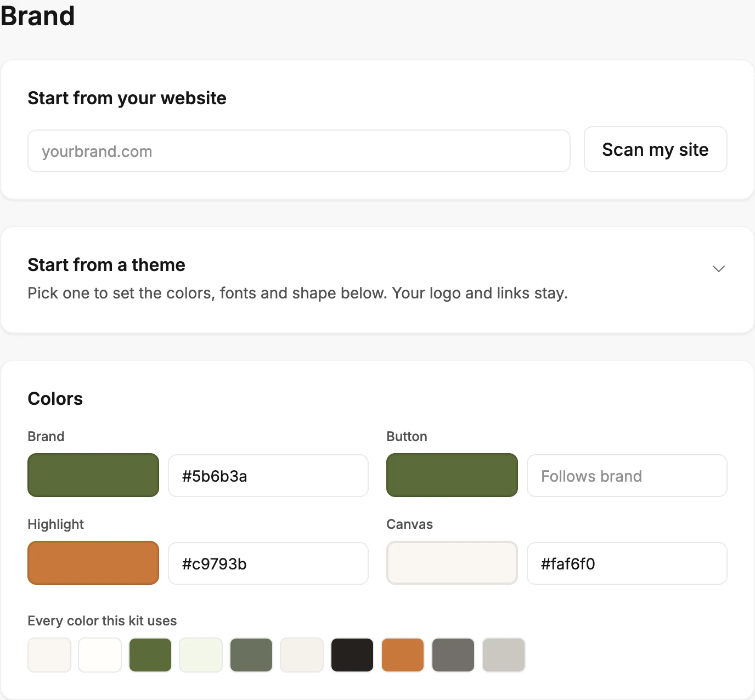Select the pale green palette chip
Viewport: 755px width, 700px height.
[x=201, y=655]
